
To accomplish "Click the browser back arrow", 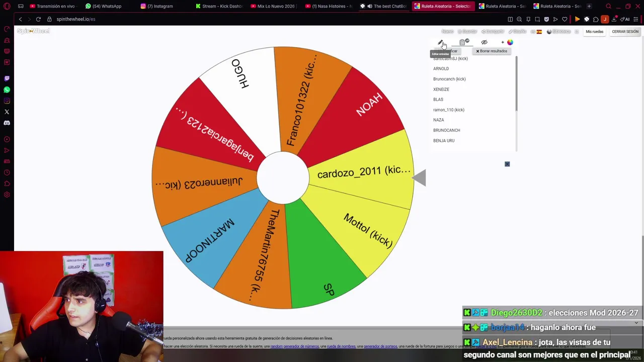I will coord(20,19).
